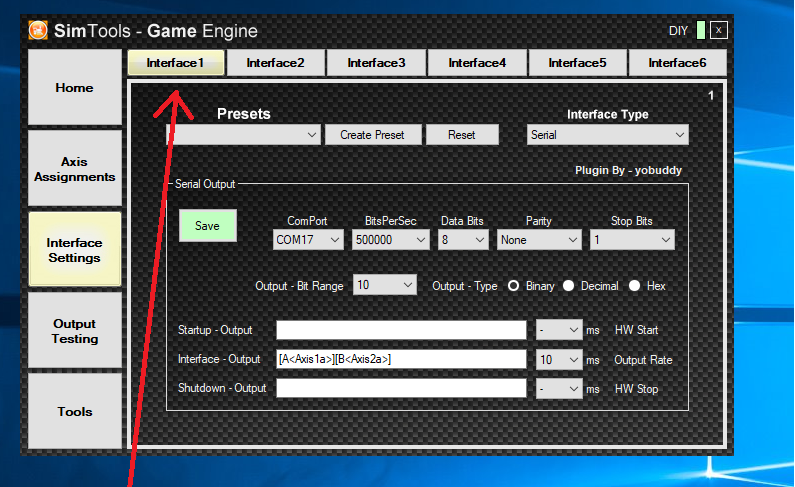This screenshot has width=795, height=487.
Task: Select the Interface4 tab
Action: (x=477, y=63)
